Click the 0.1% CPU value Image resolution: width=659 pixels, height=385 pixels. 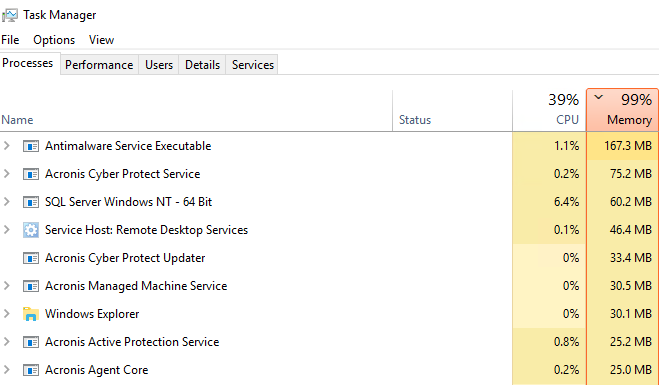point(567,230)
